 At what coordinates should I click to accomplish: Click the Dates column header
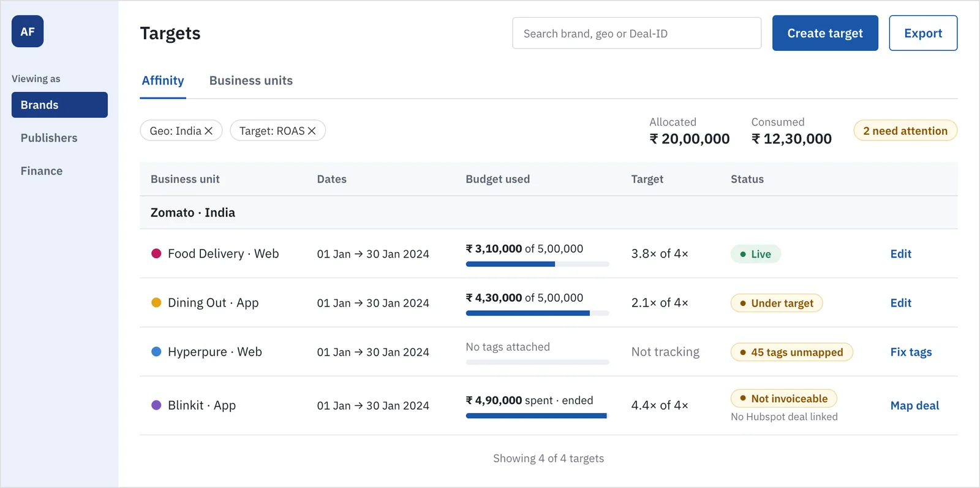[x=332, y=179]
